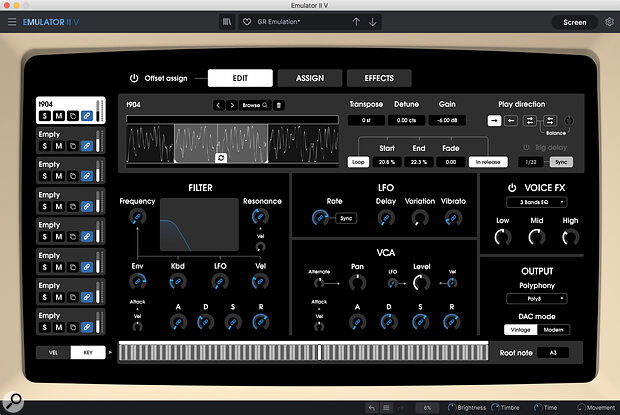Favorite the preset with heart icon
Viewport: 620px width, 415px height.
[247, 22]
